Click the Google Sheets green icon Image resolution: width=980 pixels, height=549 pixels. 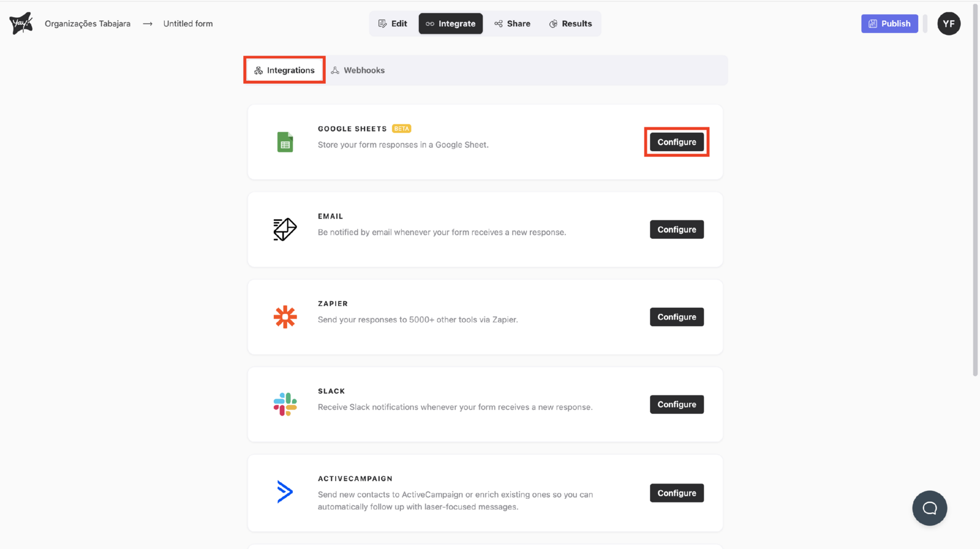tap(285, 142)
